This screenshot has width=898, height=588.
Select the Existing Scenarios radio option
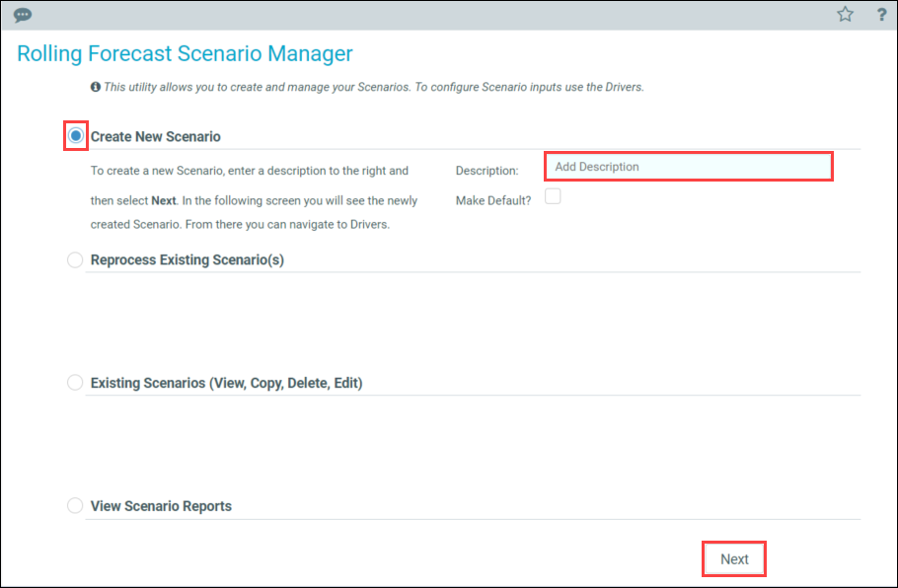click(x=75, y=382)
